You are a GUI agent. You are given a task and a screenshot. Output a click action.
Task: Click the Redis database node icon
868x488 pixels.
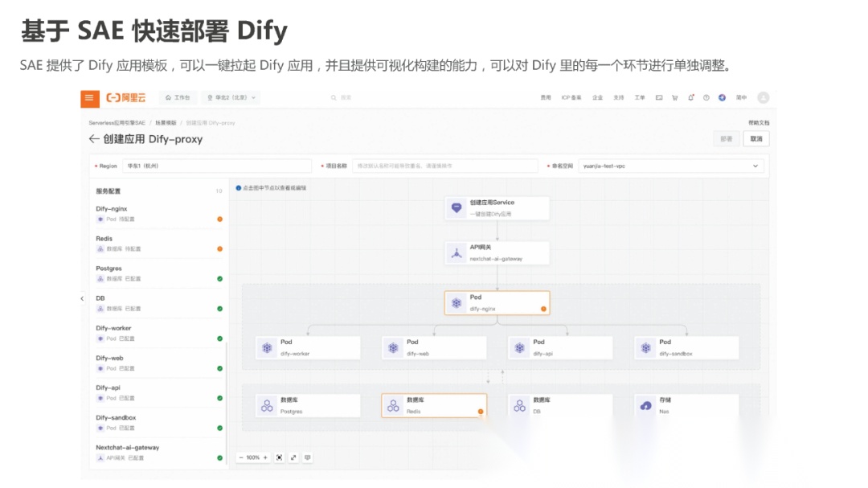[x=393, y=405]
